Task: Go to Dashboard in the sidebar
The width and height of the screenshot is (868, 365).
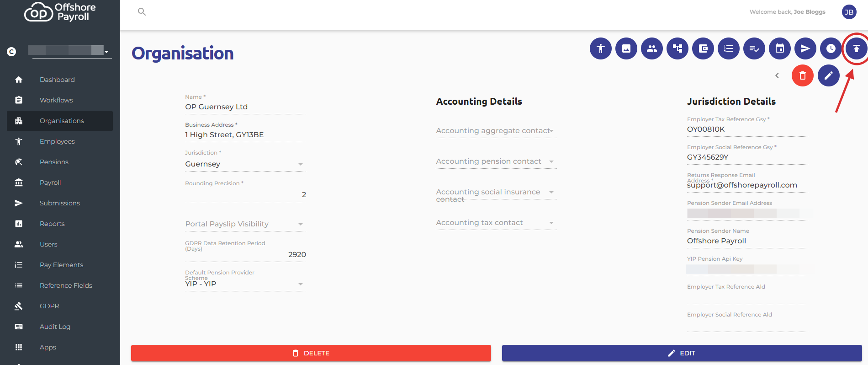Action: pyautogui.click(x=60, y=80)
